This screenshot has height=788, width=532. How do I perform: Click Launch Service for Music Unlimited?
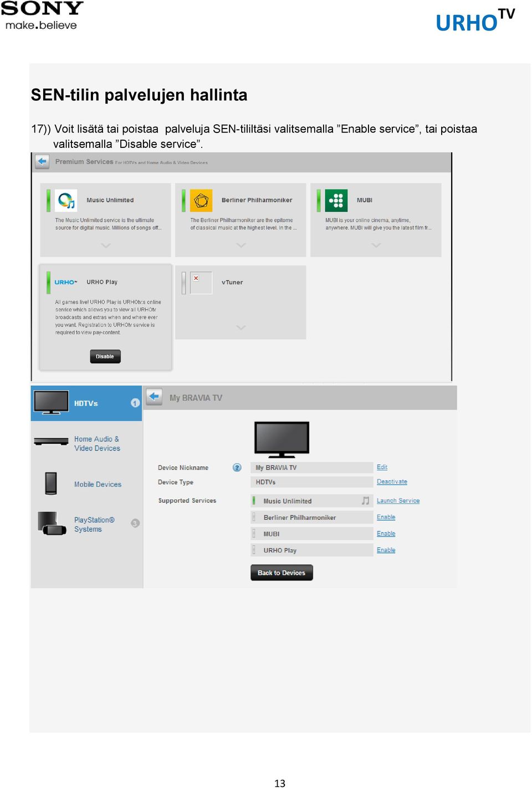(398, 500)
